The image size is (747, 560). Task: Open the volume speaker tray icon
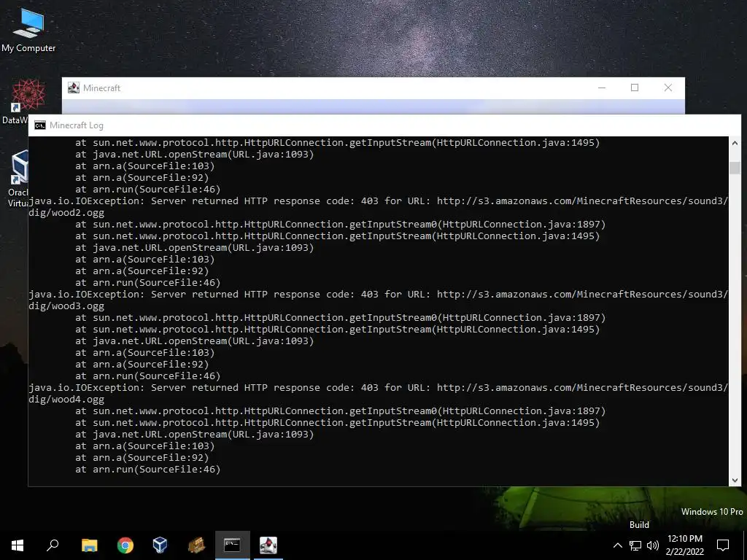(x=653, y=545)
